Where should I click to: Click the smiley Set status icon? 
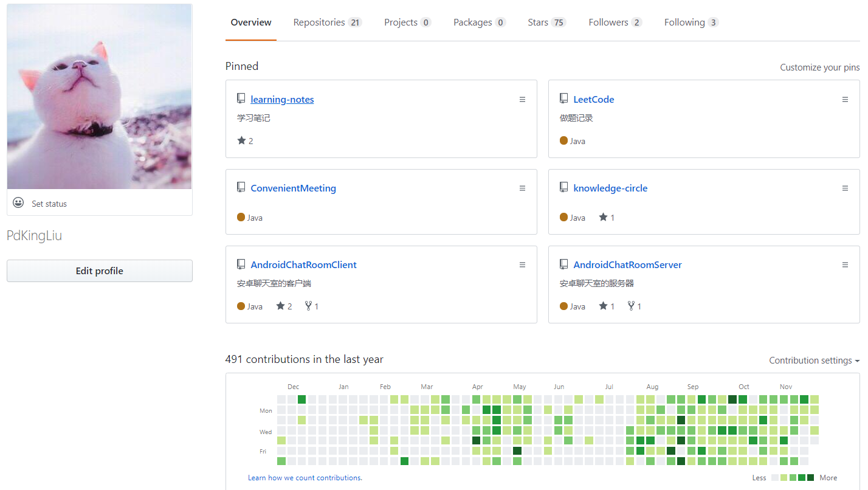pos(19,203)
